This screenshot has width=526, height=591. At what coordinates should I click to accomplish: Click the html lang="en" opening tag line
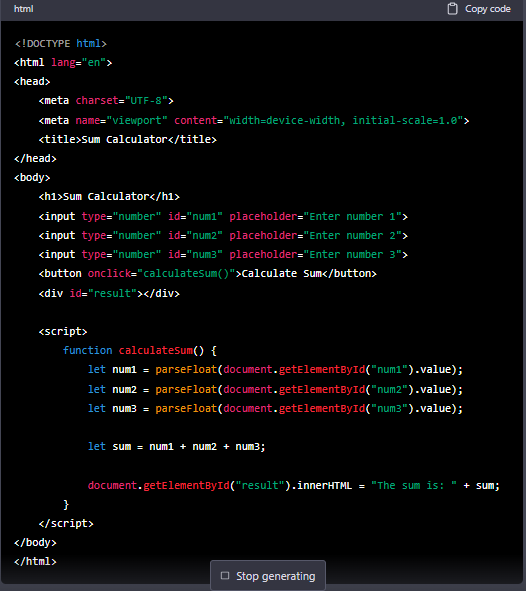(x=63, y=63)
